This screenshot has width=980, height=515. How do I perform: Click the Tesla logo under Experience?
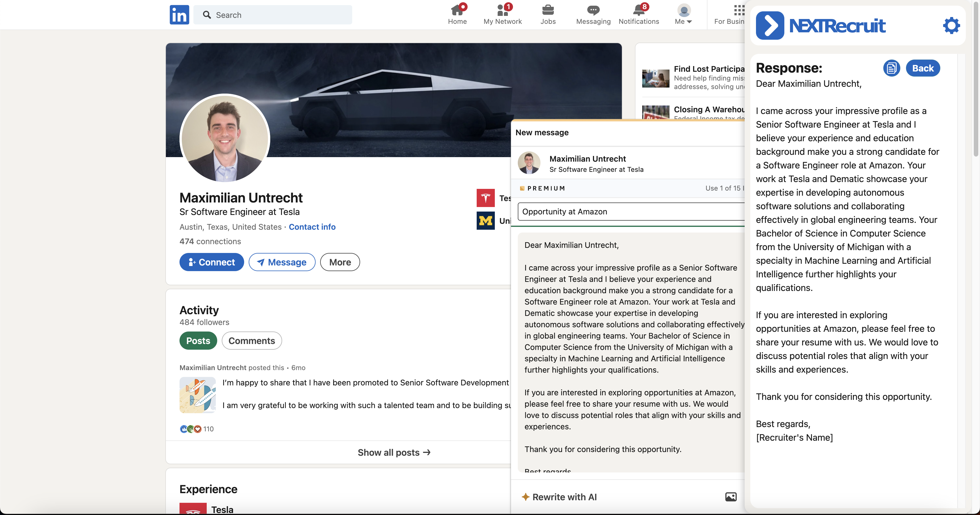pyautogui.click(x=193, y=509)
